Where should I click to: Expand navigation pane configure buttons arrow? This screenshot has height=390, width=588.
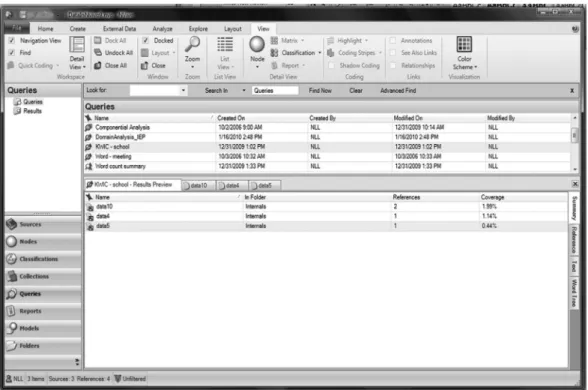pos(77,362)
